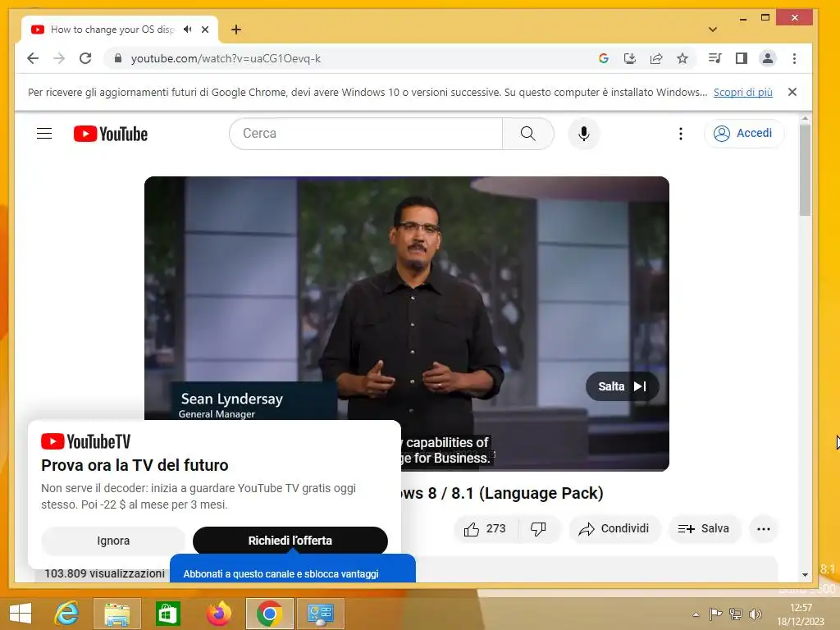
Task: Open YouTube settings three-dot menu
Action: [x=681, y=134]
